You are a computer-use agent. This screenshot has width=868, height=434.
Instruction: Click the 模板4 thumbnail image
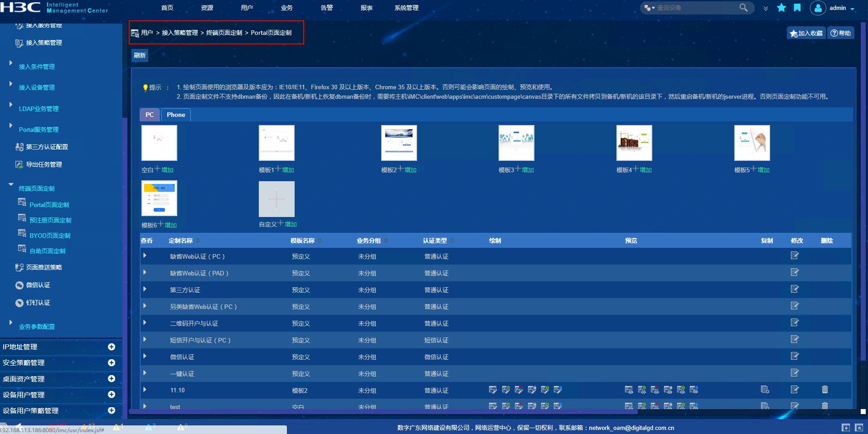pos(634,143)
